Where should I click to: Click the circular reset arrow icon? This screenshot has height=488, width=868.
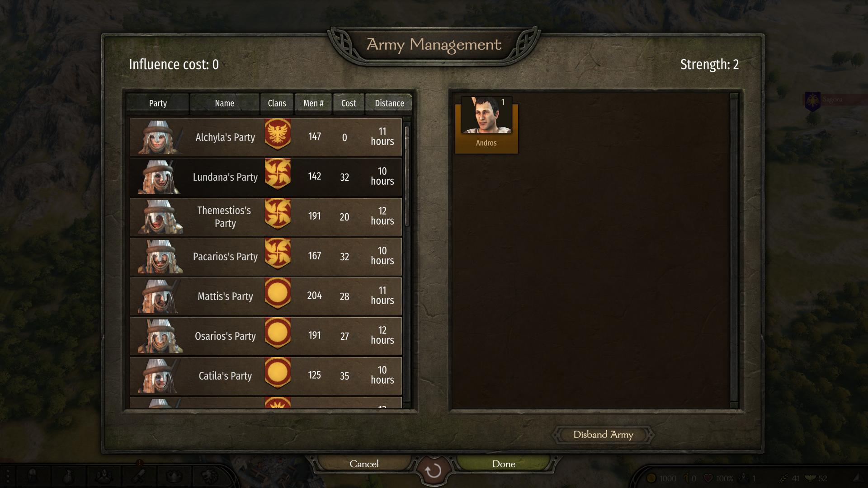coord(434,471)
